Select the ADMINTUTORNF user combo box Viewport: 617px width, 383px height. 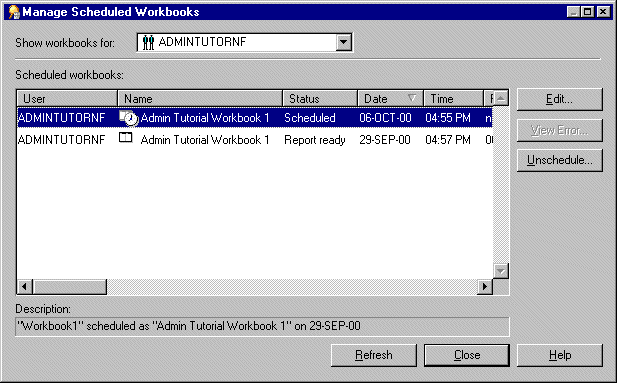[x=244, y=42]
